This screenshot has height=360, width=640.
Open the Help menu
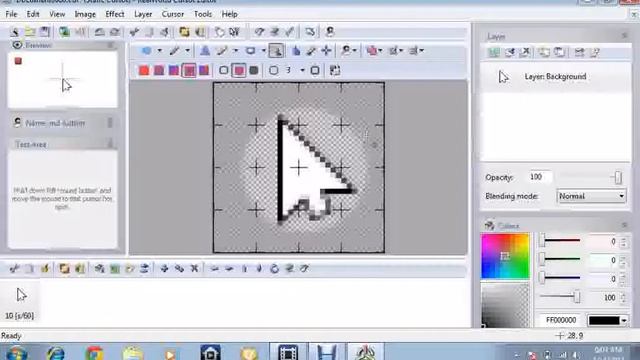[229, 14]
